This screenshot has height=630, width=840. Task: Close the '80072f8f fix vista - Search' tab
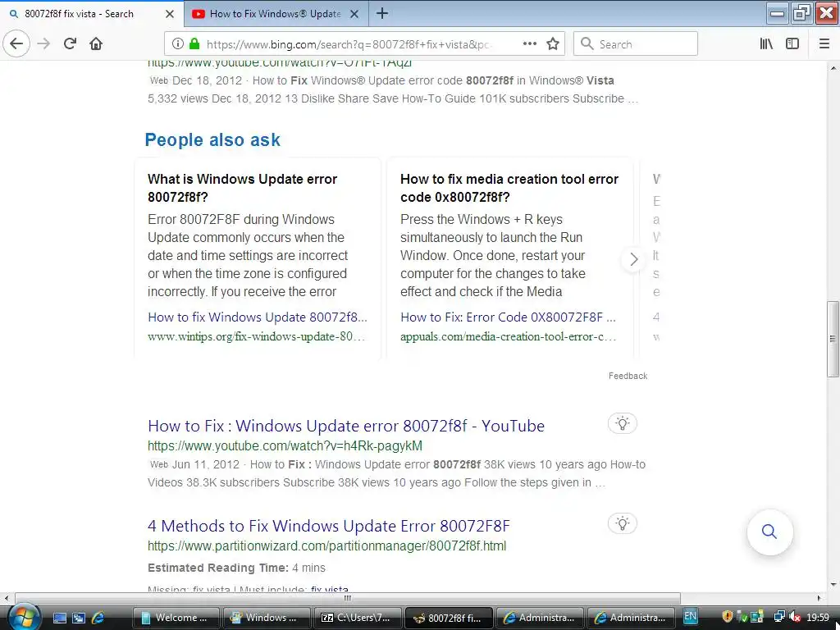pyautogui.click(x=169, y=14)
